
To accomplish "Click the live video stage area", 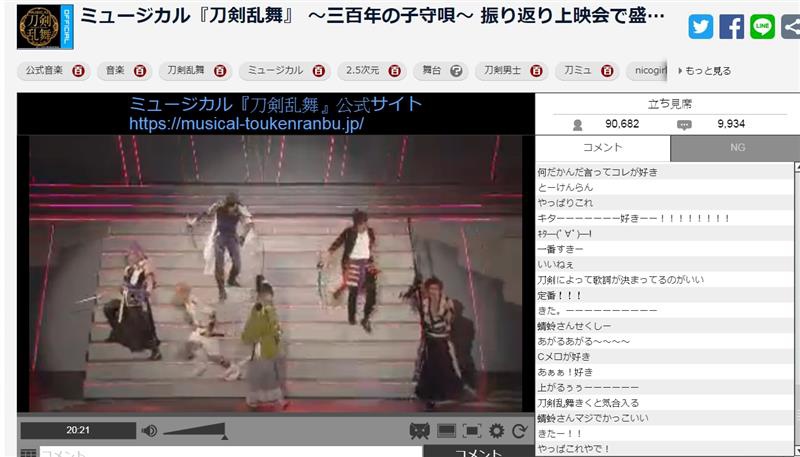I will coord(276,273).
